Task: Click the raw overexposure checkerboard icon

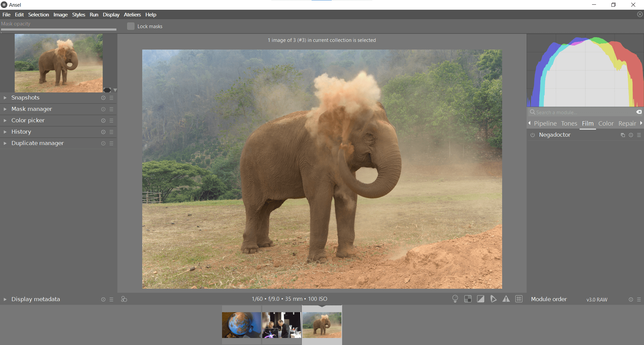Action: [468, 299]
